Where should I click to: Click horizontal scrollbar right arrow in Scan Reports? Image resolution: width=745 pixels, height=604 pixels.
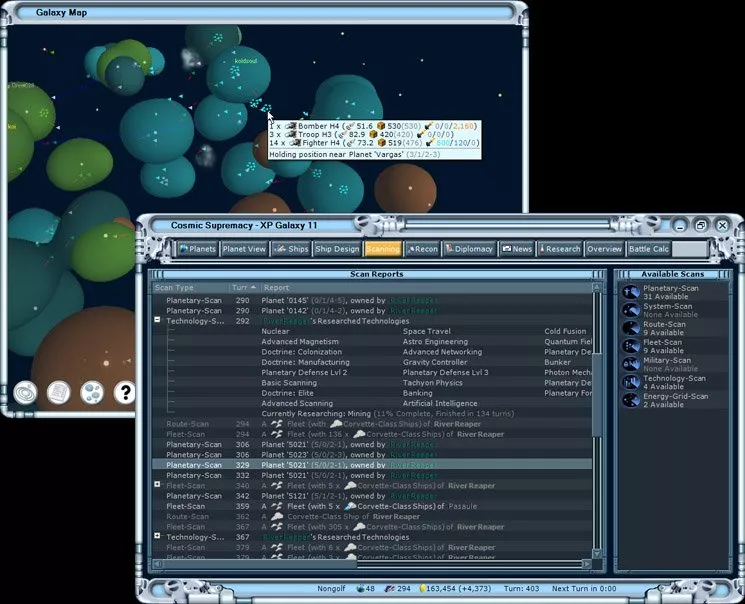[587, 564]
